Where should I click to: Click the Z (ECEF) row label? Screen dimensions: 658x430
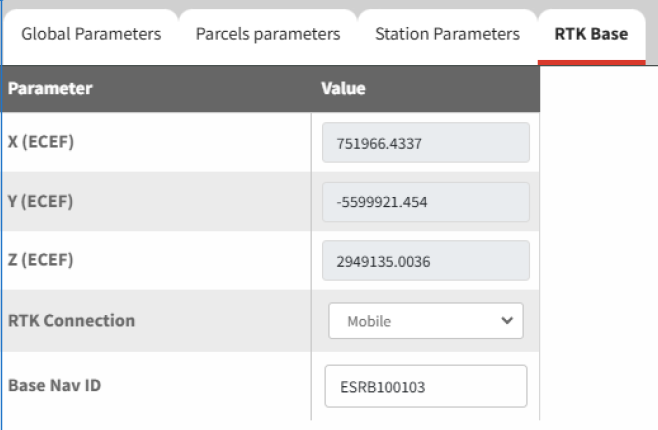click(x=42, y=261)
